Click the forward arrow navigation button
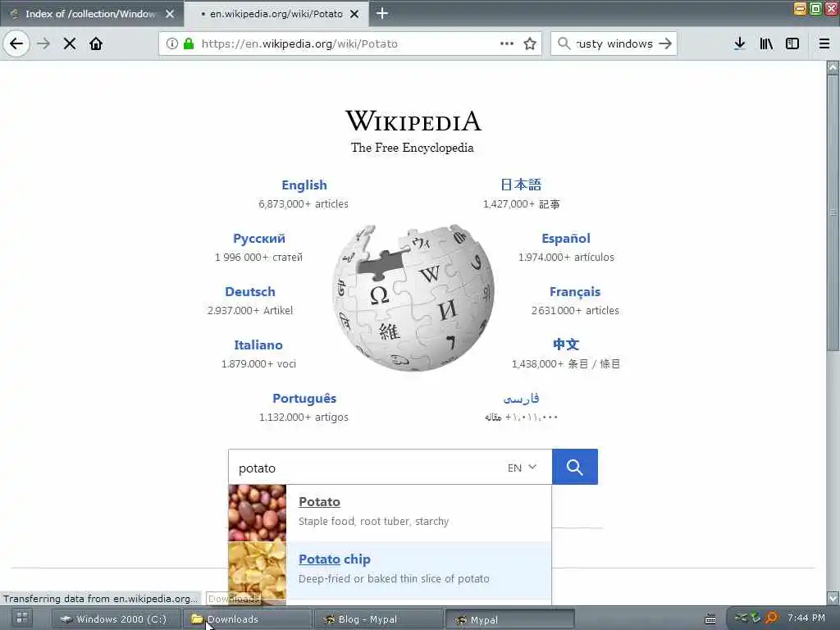Screen dimensions: 840x630 point(44,43)
